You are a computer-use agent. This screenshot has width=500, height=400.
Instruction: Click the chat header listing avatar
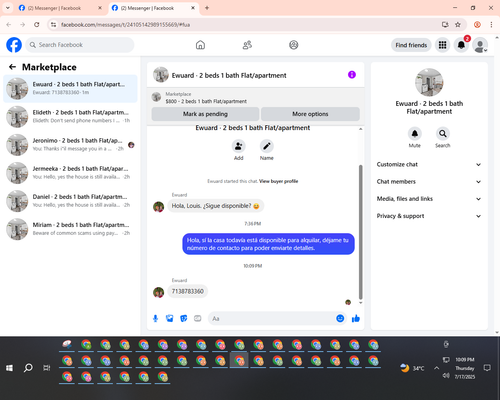coord(161,75)
